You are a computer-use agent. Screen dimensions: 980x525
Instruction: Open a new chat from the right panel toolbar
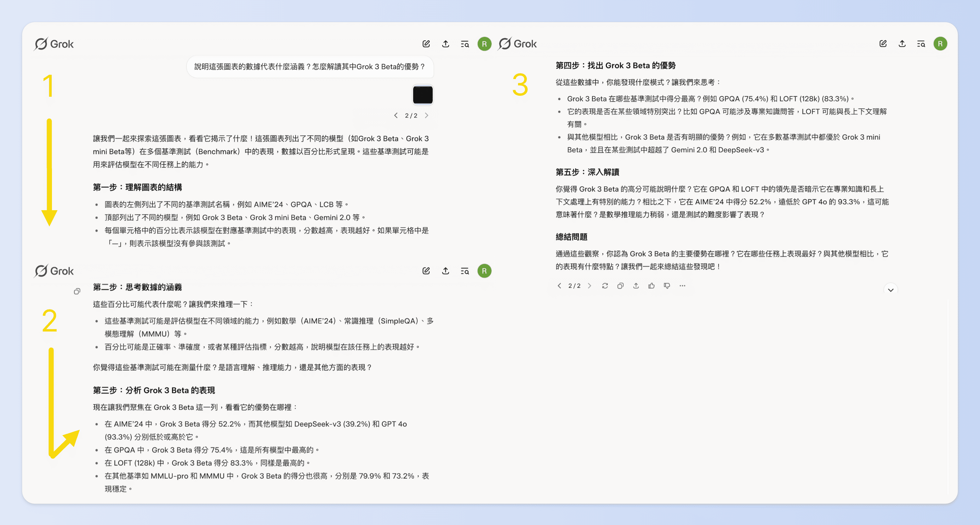(x=883, y=44)
